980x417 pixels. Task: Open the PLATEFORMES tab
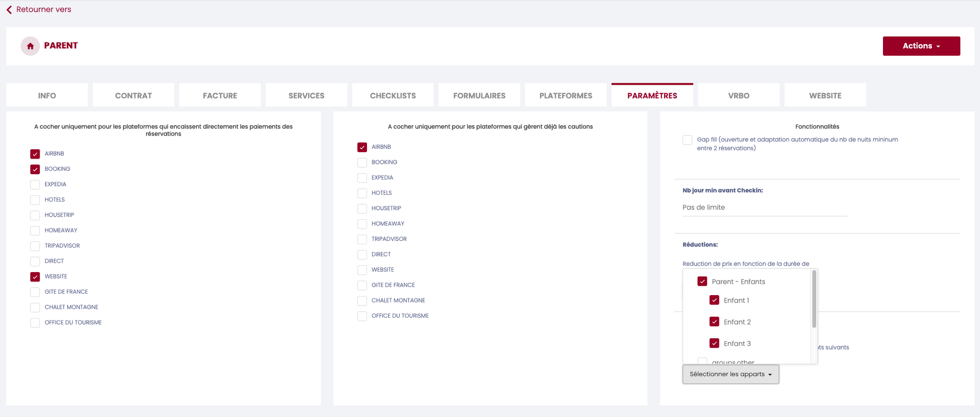(565, 95)
